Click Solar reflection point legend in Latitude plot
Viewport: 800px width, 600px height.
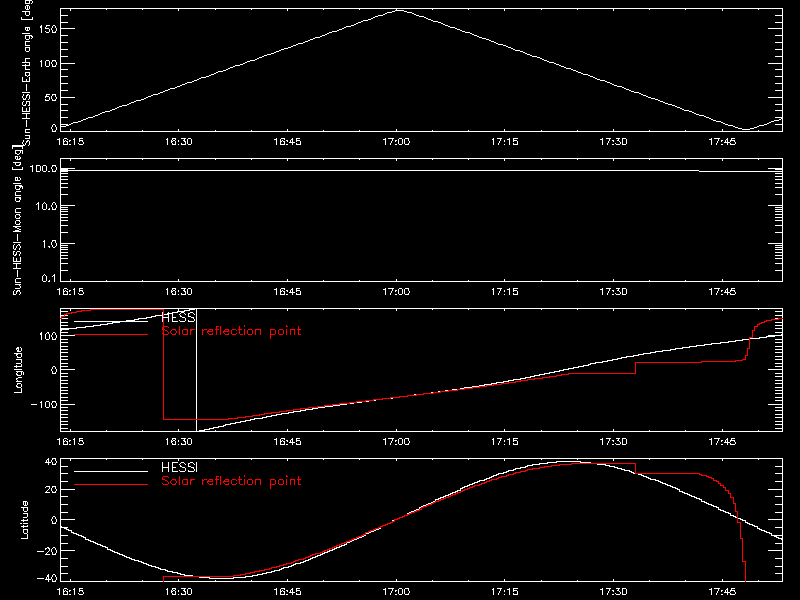pos(231,481)
